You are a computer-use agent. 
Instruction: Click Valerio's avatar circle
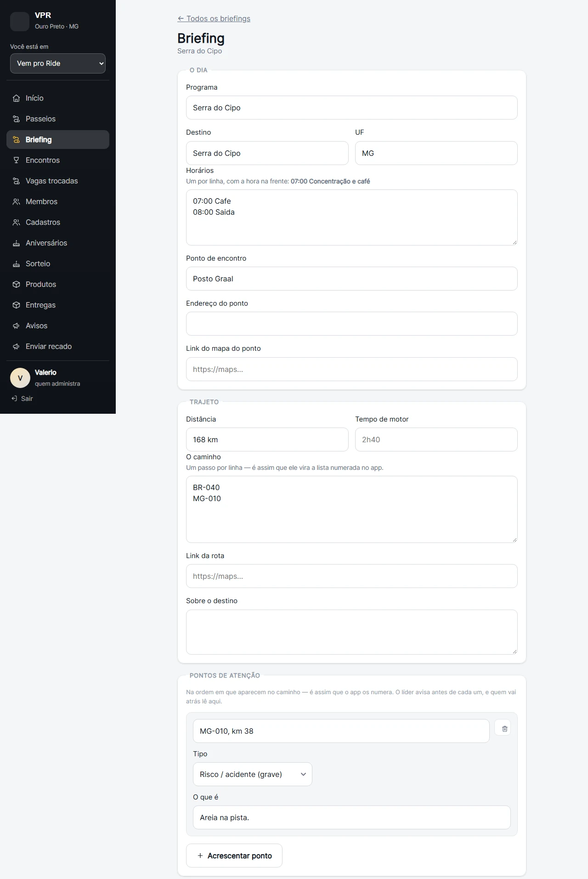[20, 378]
